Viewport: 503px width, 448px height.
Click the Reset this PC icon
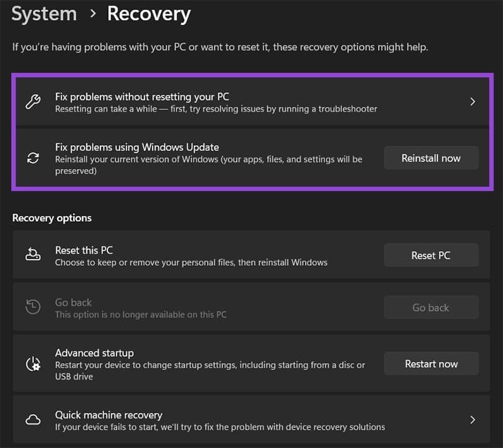tap(33, 254)
